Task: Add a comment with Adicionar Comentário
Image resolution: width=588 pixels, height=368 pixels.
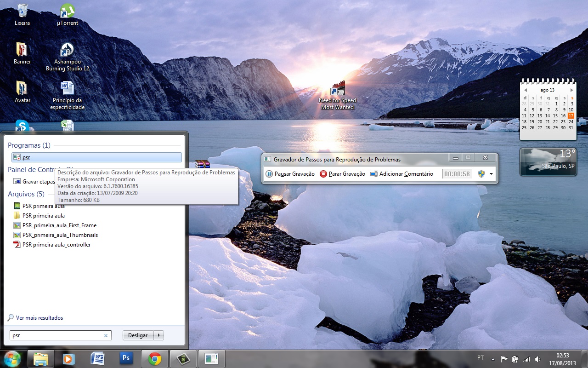Action: pos(401,174)
